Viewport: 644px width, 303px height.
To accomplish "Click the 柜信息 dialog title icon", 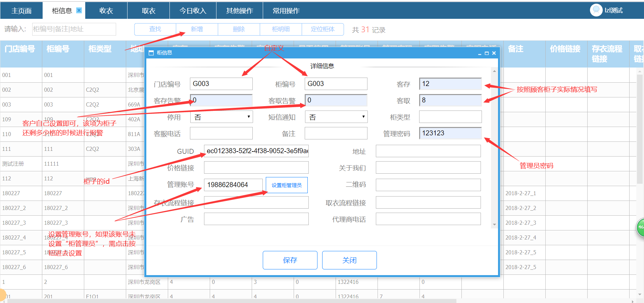I will [151, 53].
